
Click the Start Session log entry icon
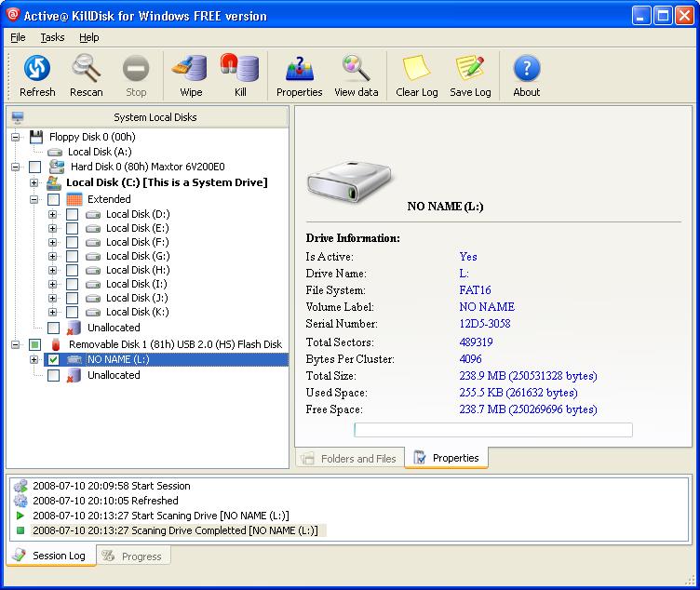click(x=20, y=486)
